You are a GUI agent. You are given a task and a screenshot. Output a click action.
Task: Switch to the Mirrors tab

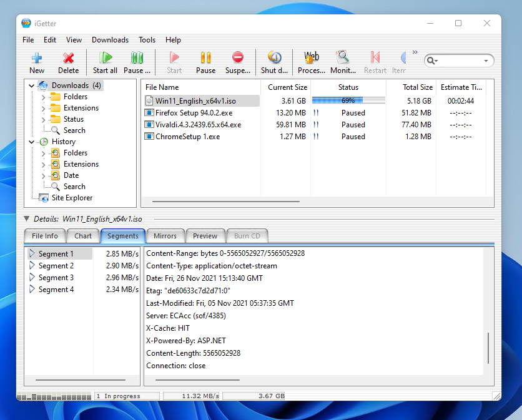coord(165,236)
